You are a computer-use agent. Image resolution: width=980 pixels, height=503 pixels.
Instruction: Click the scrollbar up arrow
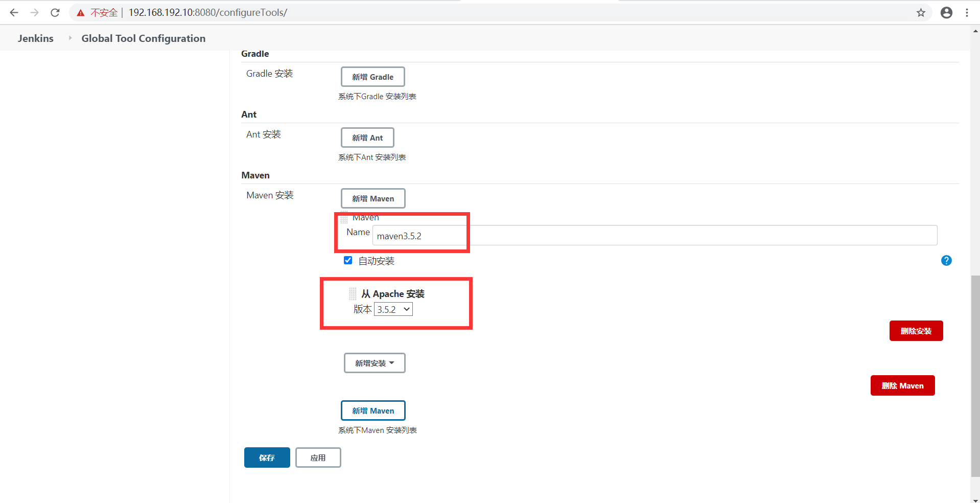pos(975,31)
